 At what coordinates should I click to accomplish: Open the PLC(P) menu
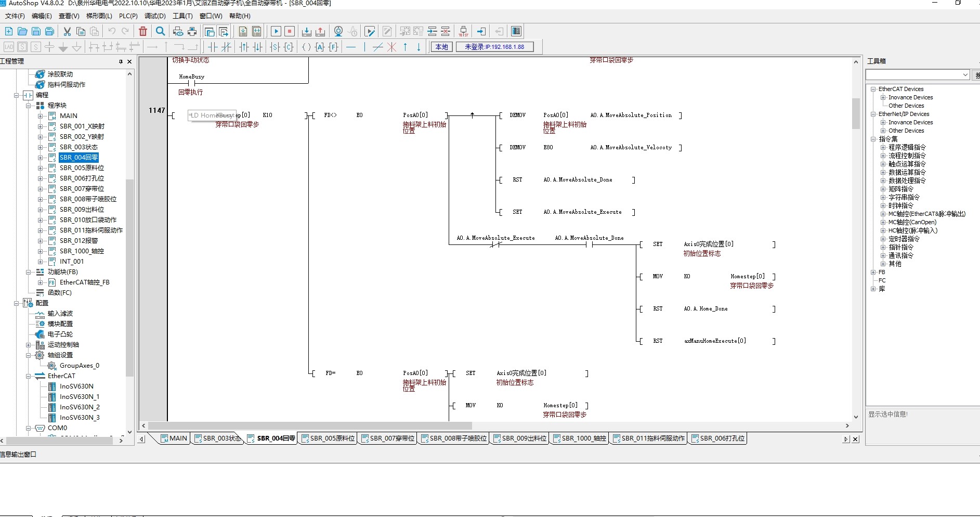tap(128, 16)
